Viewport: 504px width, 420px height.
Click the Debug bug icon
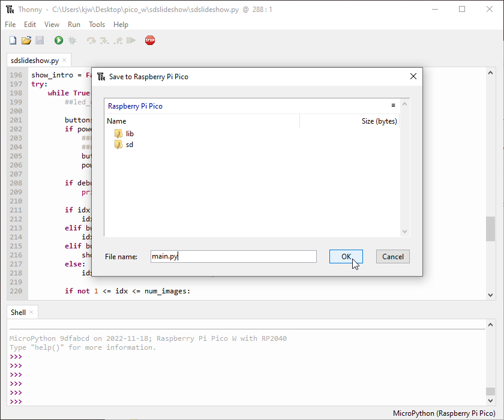click(x=73, y=40)
